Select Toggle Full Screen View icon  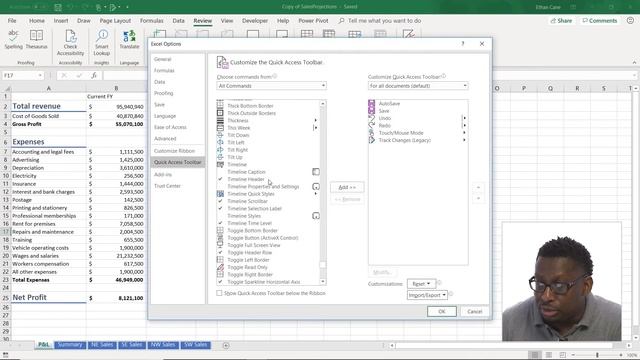[x=220, y=245]
